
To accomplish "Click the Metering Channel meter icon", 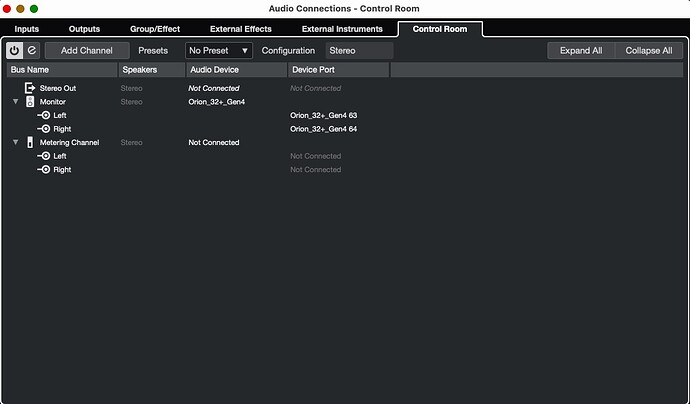I will [29, 143].
